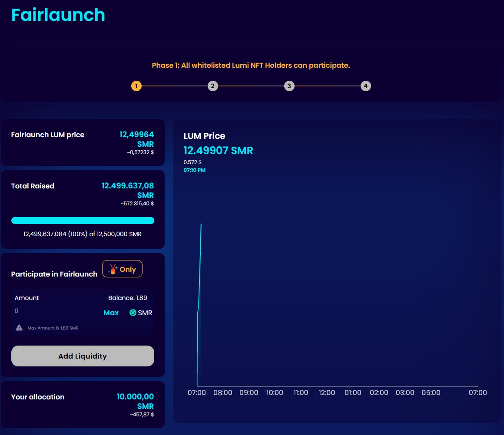504x435 pixels.
Task: Click the Max button
Action: pos(111,313)
